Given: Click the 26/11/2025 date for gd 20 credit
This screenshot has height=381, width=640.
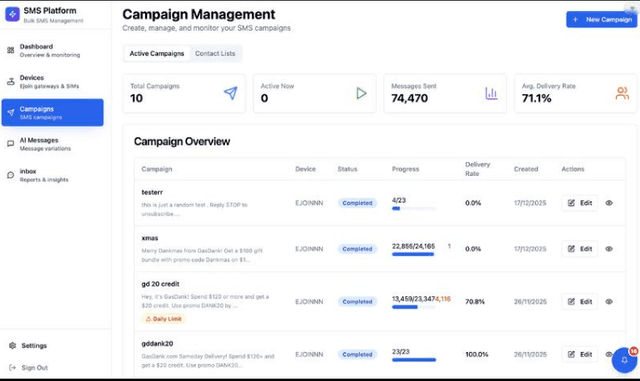Looking at the screenshot, I should pyautogui.click(x=530, y=302).
